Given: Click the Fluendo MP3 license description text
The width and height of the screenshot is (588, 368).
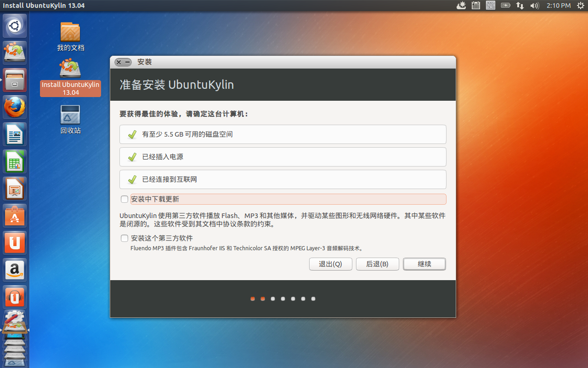Looking at the screenshot, I should pos(247,248).
